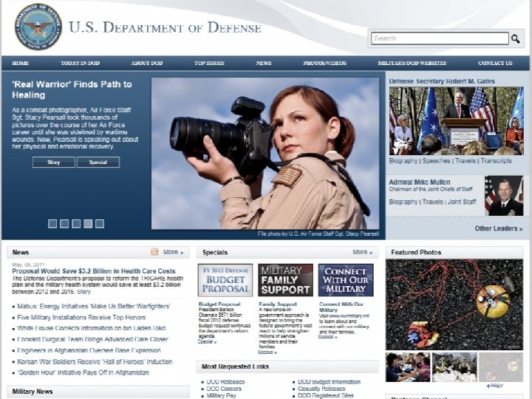
Task: Open PHOTOS/VIDEOS menu
Action: [324, 63]
